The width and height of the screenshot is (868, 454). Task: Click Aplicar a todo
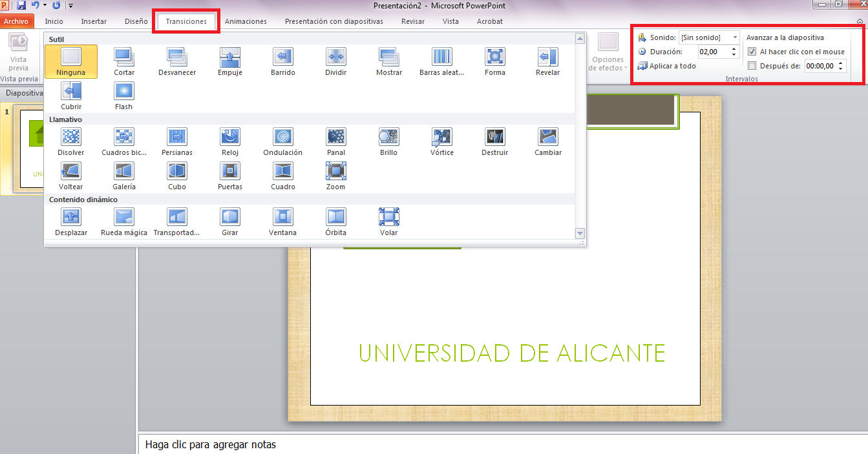pos(667,66)
